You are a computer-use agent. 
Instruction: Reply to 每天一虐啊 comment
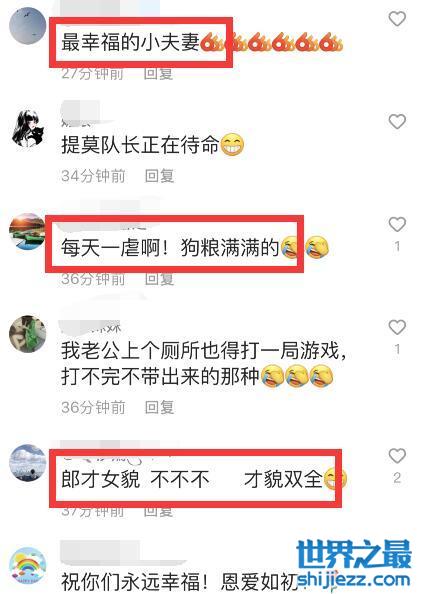point(160,279)
